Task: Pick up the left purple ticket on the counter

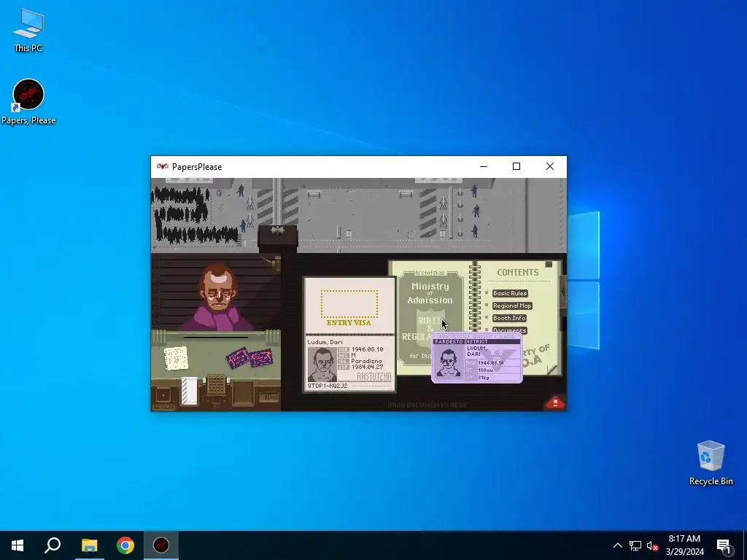Action: coord(238,357)
